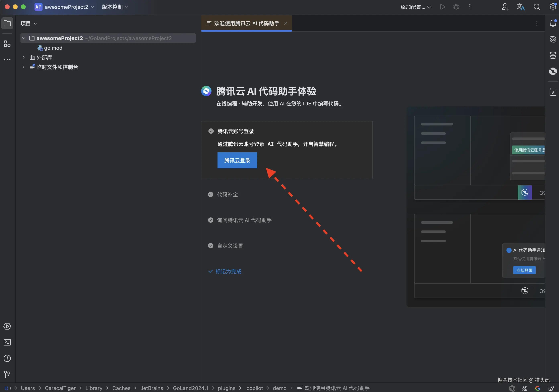Viewport: 559px width, 392px height.
Task: Click the 立即登录 button in preview
Action: [x=524, y=270]
